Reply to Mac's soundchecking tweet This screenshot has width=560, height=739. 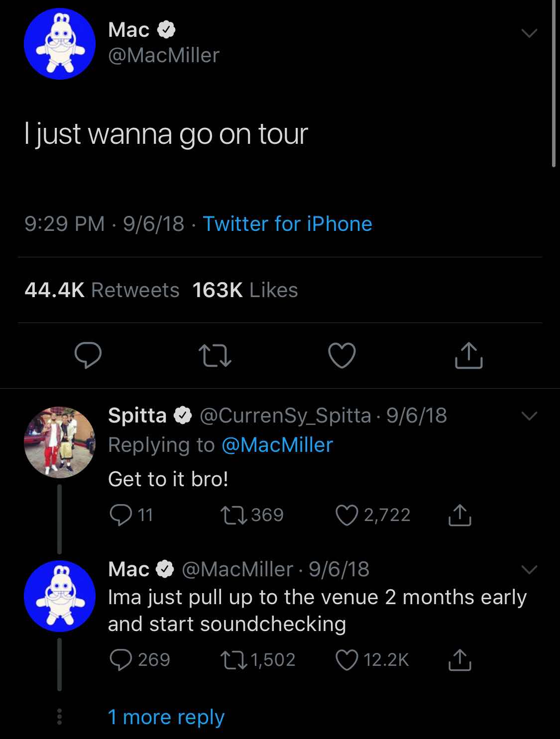120,660
